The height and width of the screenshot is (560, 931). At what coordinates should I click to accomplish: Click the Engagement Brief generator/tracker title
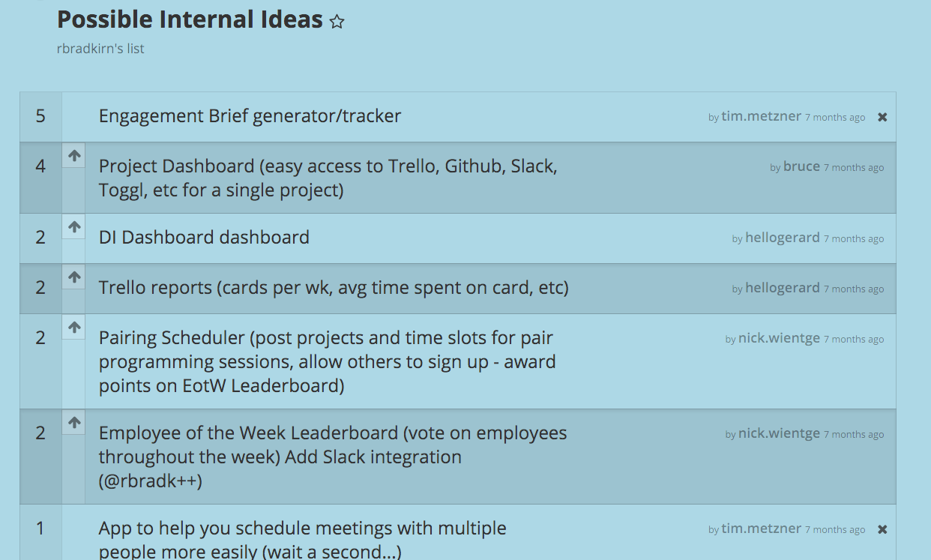coord(250,116)
